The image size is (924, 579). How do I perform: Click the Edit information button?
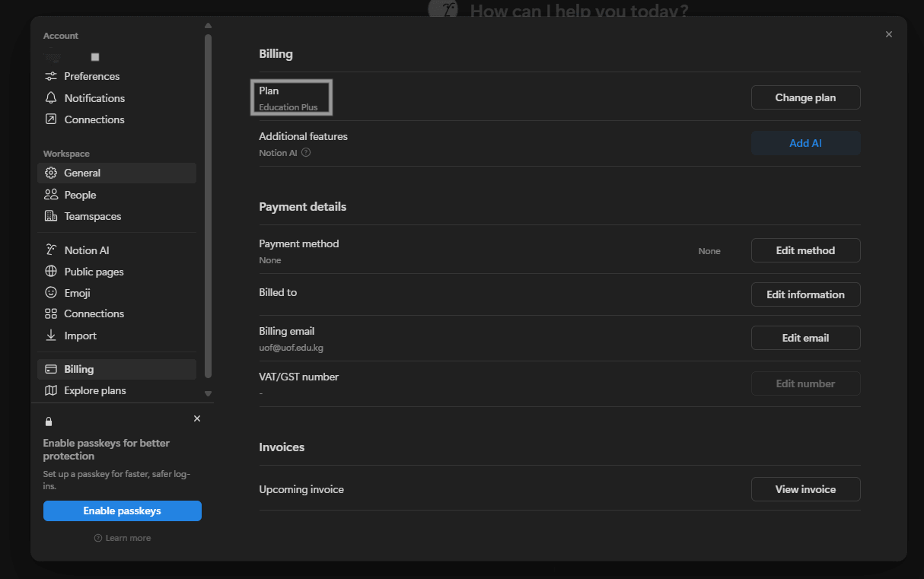click(805, 294)
